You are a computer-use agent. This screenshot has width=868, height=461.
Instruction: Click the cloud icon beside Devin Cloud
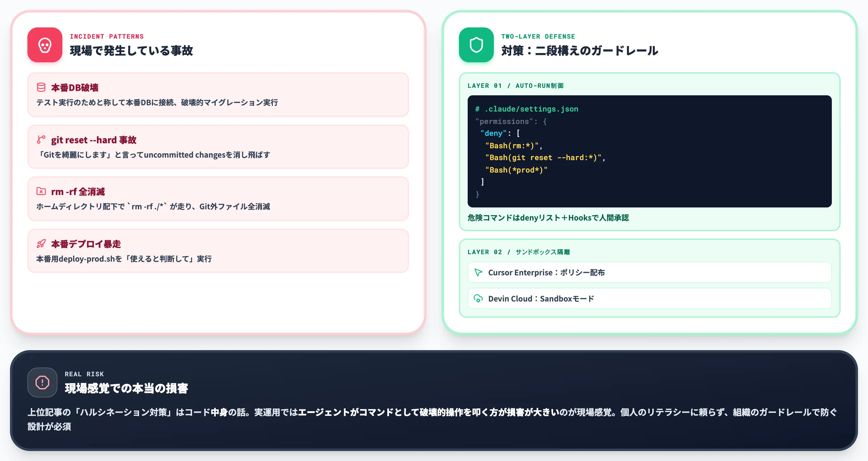(x=478, y=299)
